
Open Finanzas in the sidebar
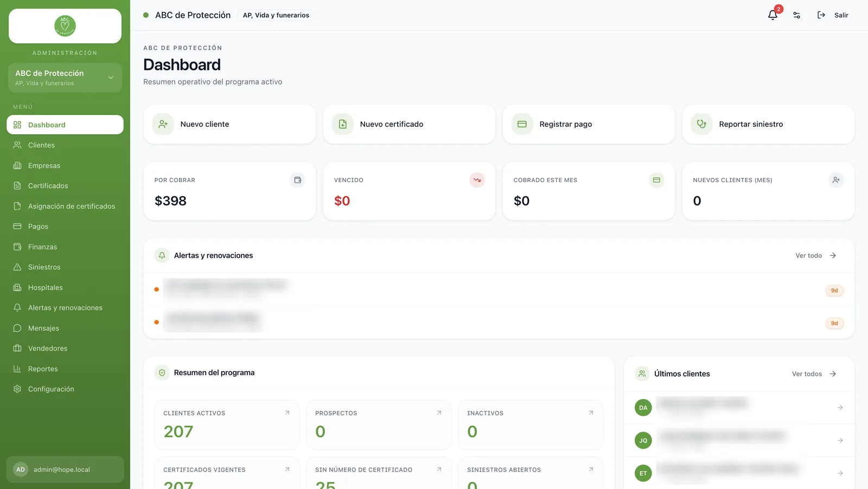tap(65, 247)
